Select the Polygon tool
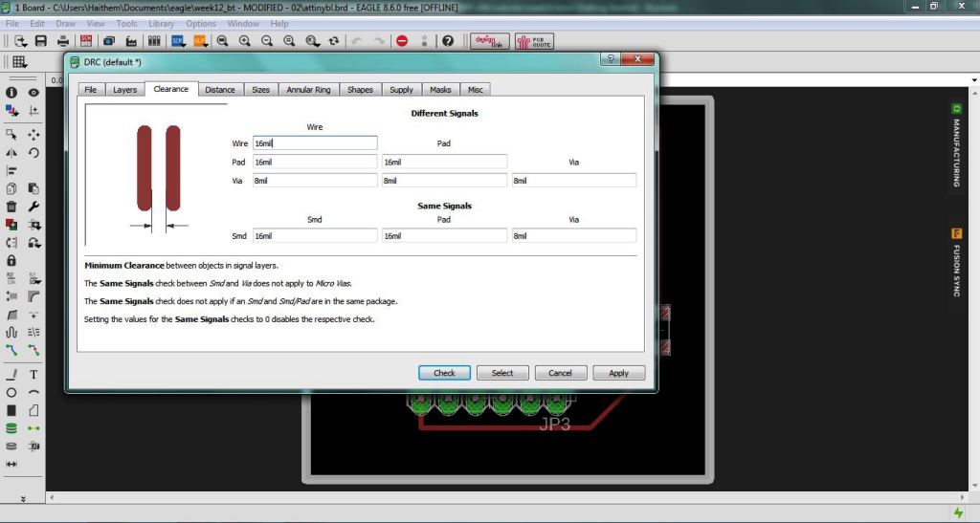 click(33, 410)
